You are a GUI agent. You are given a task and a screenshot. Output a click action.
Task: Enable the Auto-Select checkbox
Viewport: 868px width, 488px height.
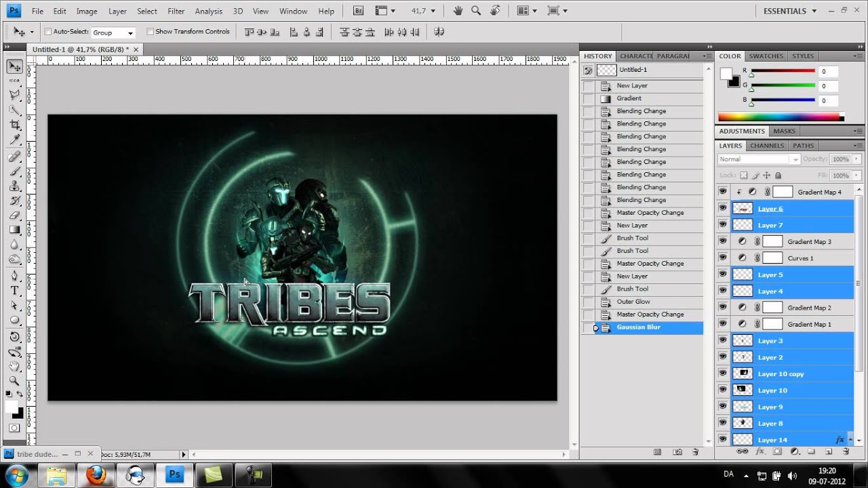[48, 32]
